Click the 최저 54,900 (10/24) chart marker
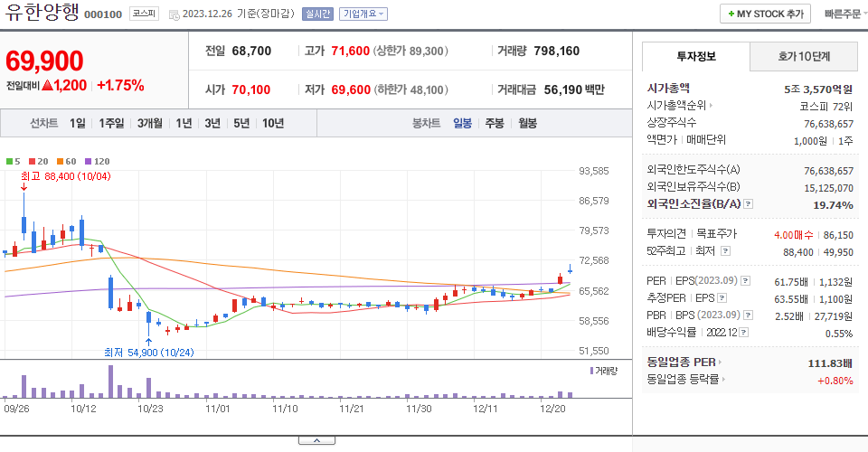 pyautogui.click(x=149, y=353)
